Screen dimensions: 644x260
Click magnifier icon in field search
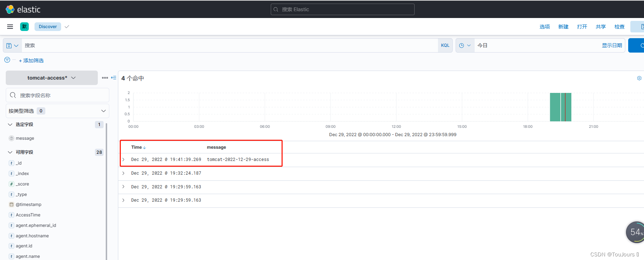(x=13, y=95)
